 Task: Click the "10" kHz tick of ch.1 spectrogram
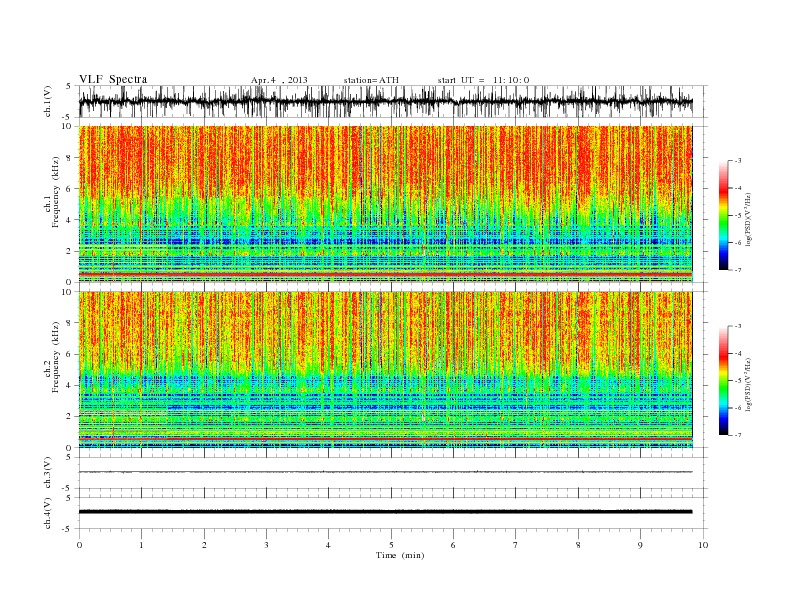coord(68,126)
